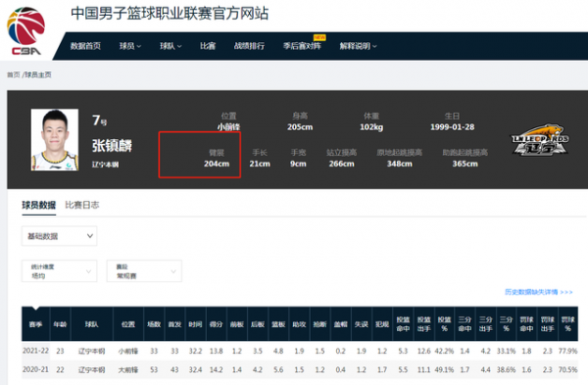Click the 辽宁本钢 team name under player
Image resolution: width=588 pixels, height=385 pixels.
(x=106, y=165)
